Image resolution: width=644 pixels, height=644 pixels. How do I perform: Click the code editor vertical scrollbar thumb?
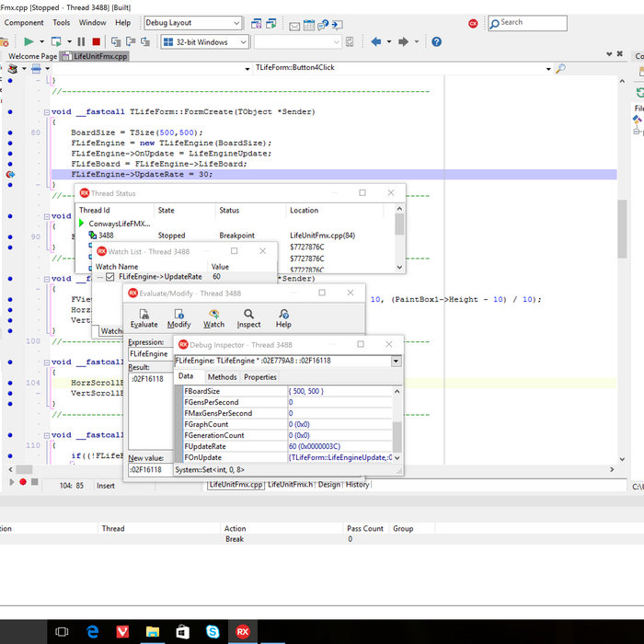coord(622,229)
